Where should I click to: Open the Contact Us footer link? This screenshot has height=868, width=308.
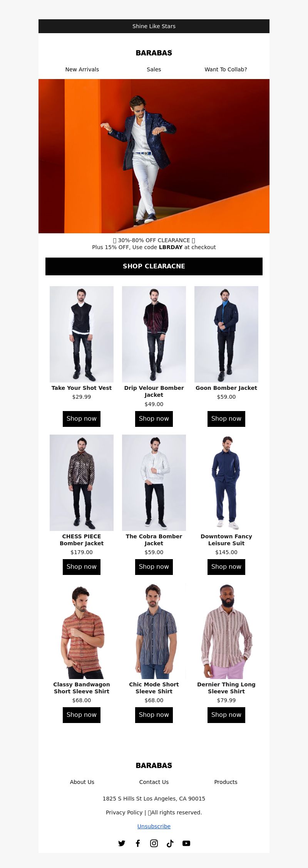click(154, 782)
